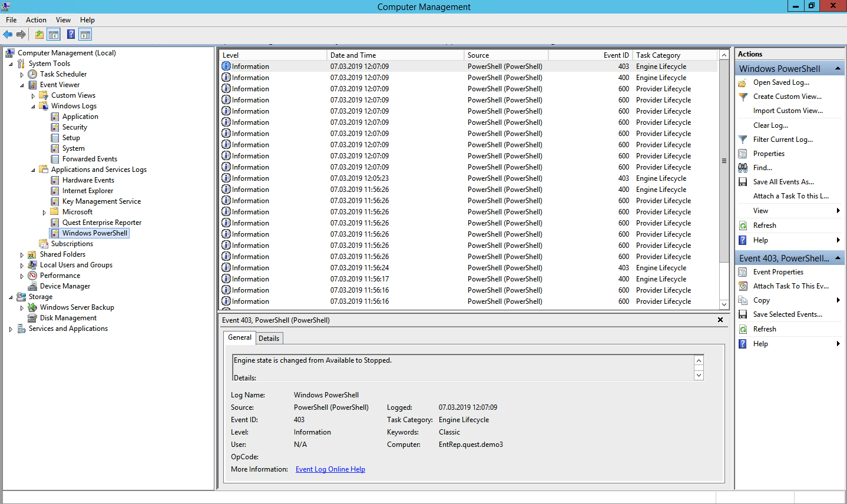Viewport: 847px width, 504px height.
Task: Toggle the action pane toolbar icon
Action: pos(85,35)
